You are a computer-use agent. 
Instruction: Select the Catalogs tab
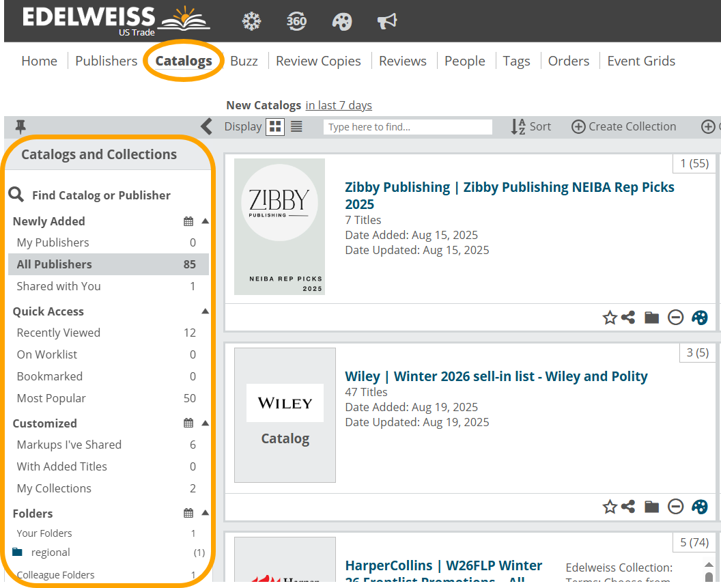coord(184,61)
